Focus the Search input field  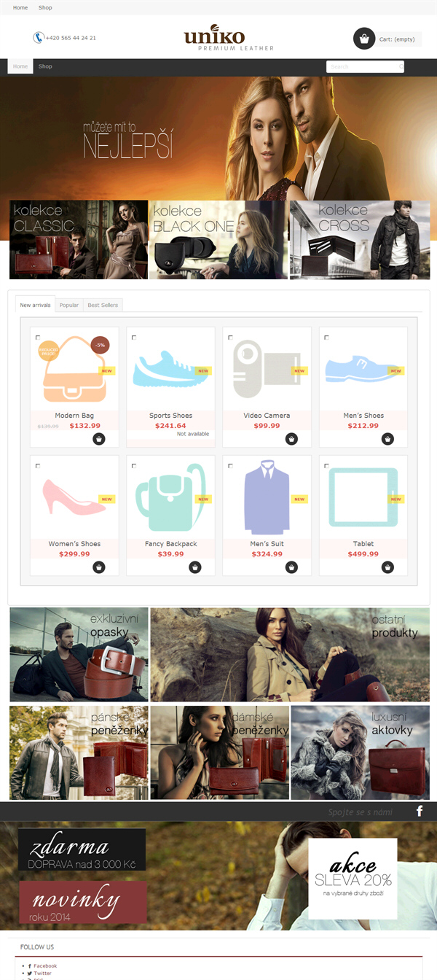[361, 66]
